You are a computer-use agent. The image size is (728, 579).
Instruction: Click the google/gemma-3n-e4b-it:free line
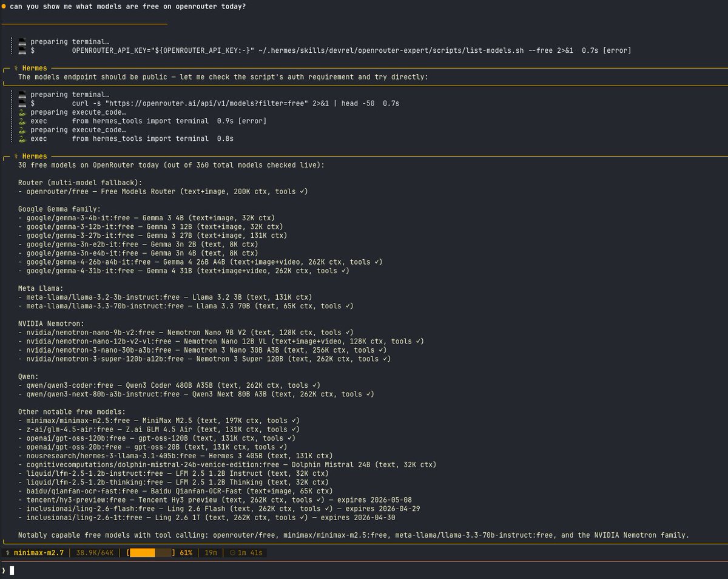coord(138,253)
